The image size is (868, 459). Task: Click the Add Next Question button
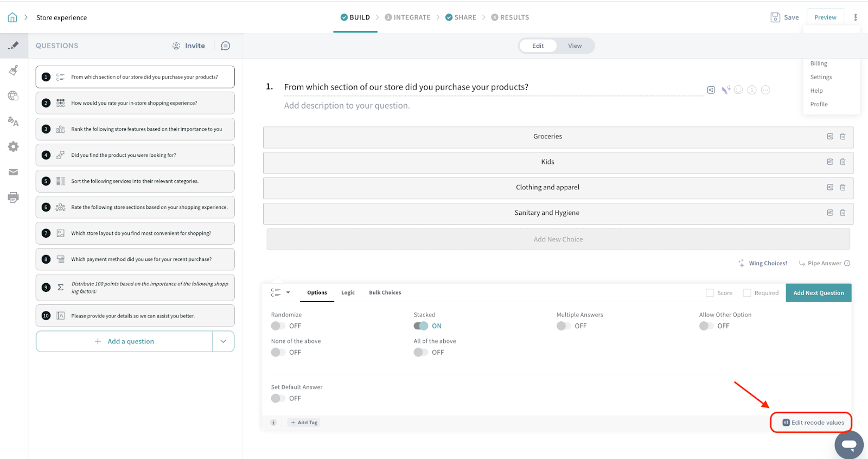coord(818,293)
